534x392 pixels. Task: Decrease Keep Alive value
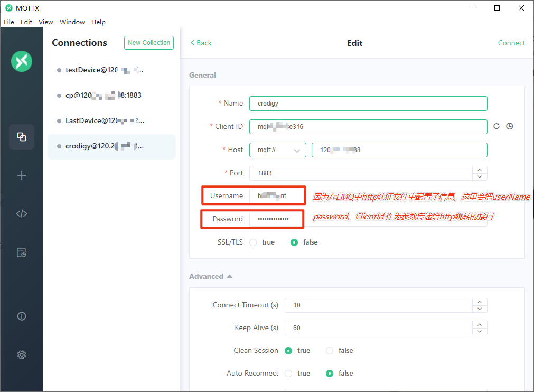[x=480, y=332]
